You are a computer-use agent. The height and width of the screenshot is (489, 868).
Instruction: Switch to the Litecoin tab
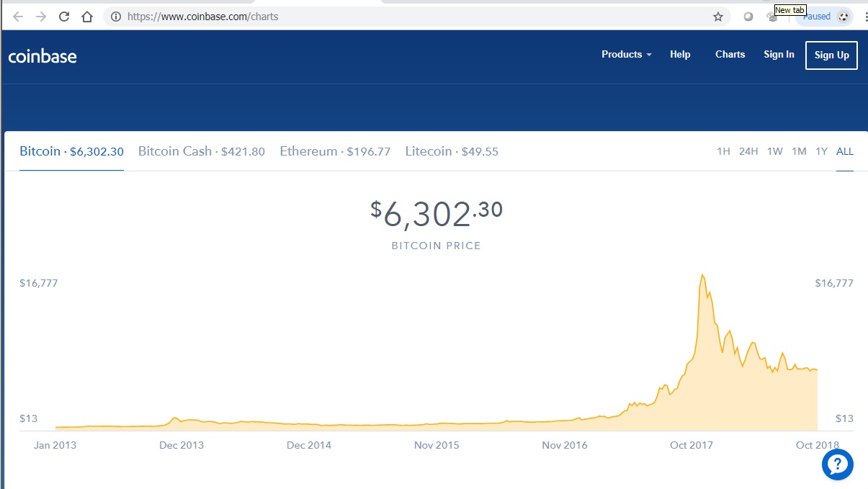[x=452, y=151]
